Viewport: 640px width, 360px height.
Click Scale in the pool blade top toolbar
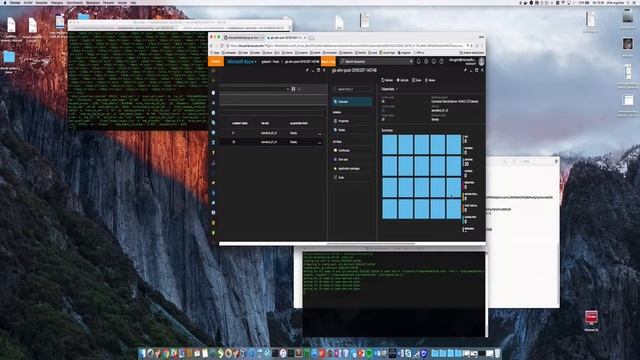417,80
